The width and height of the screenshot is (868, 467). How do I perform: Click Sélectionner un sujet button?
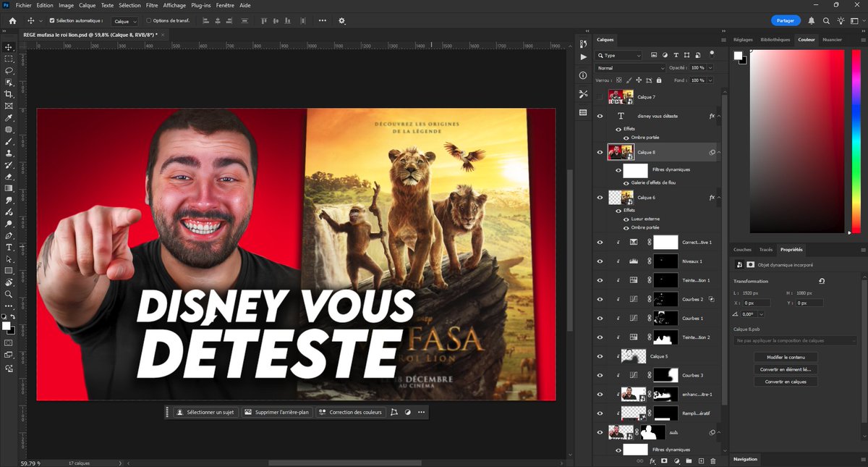pos(205,413)
